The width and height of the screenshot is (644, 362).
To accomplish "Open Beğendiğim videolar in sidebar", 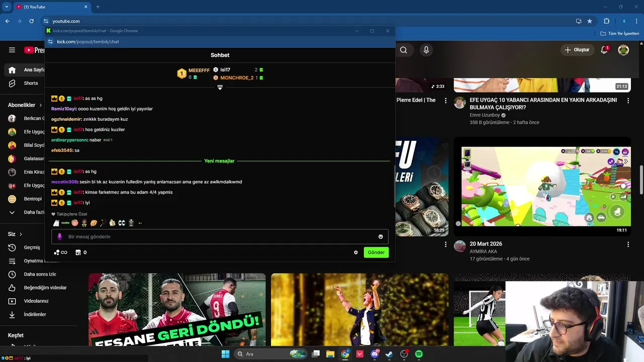I will 38,288.
